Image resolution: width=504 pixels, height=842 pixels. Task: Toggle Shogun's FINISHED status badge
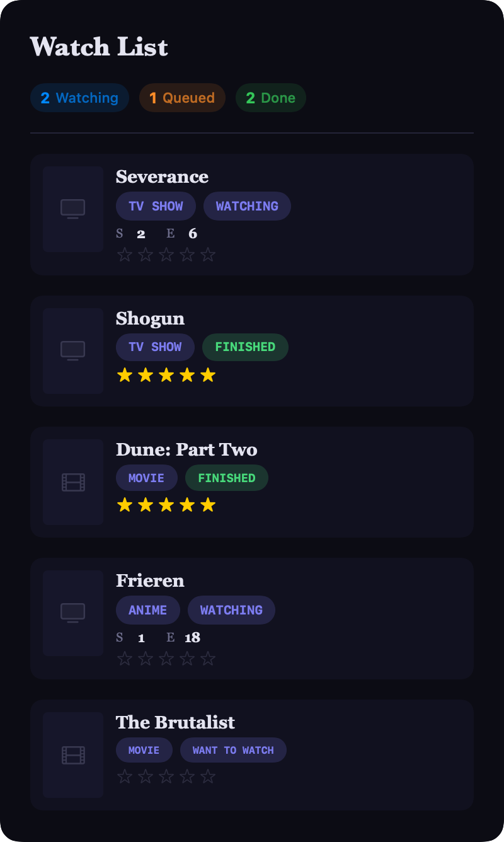245,347
